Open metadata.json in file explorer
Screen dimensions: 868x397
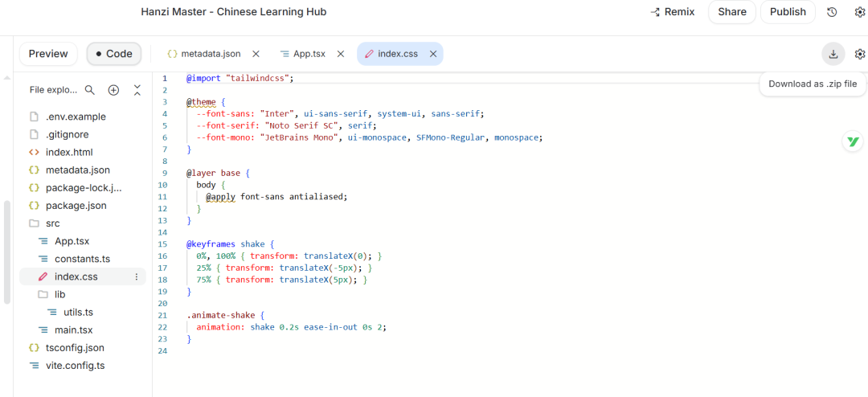tap(78, 170)
